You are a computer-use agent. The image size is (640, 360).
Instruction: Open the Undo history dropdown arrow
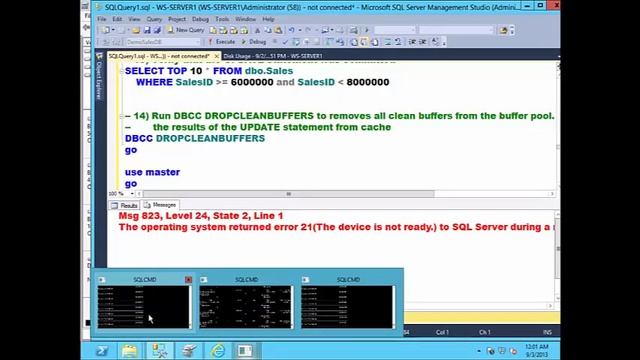300,30
